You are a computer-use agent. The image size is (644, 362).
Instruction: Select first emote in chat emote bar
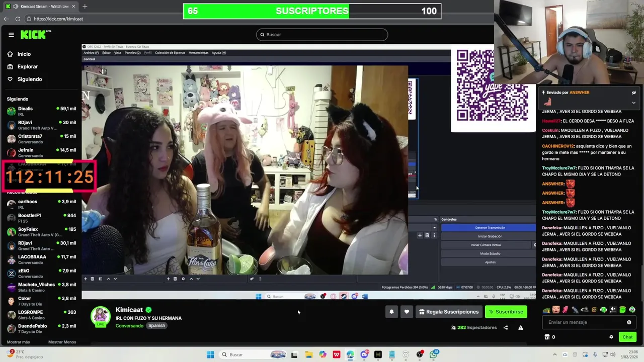coord(546,310)
